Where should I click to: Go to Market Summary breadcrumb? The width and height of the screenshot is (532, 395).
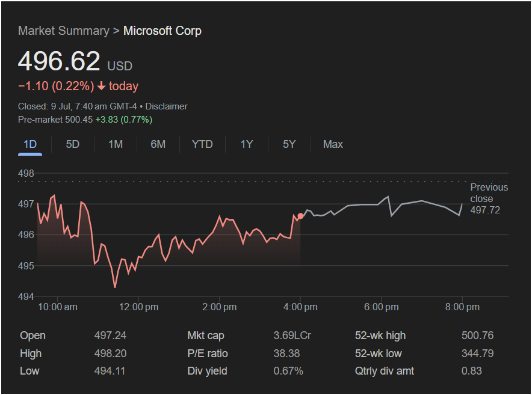coord(64,31)
